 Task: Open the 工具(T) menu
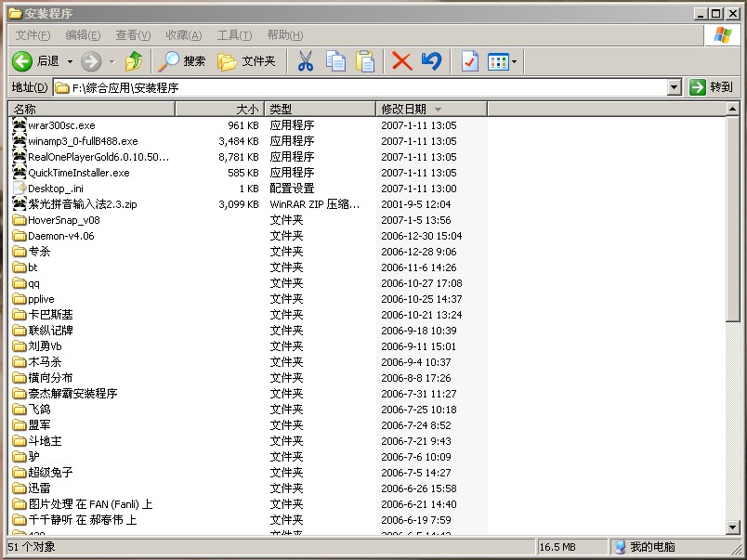pyautogui.click(x=234, y=35)
